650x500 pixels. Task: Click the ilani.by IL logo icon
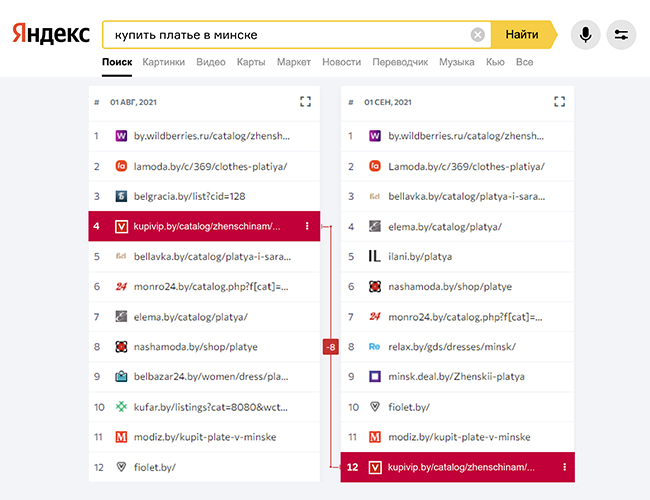coord(375,256)
